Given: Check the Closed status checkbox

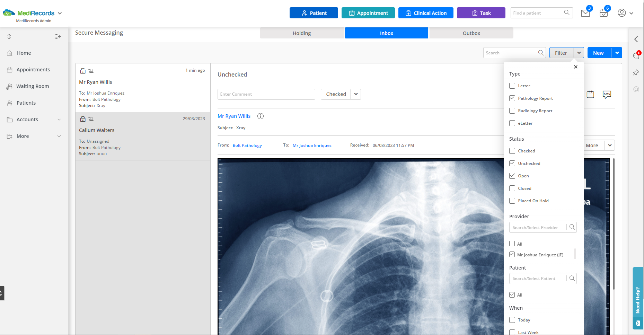Looking at the screenshot, I should (512, 188).
